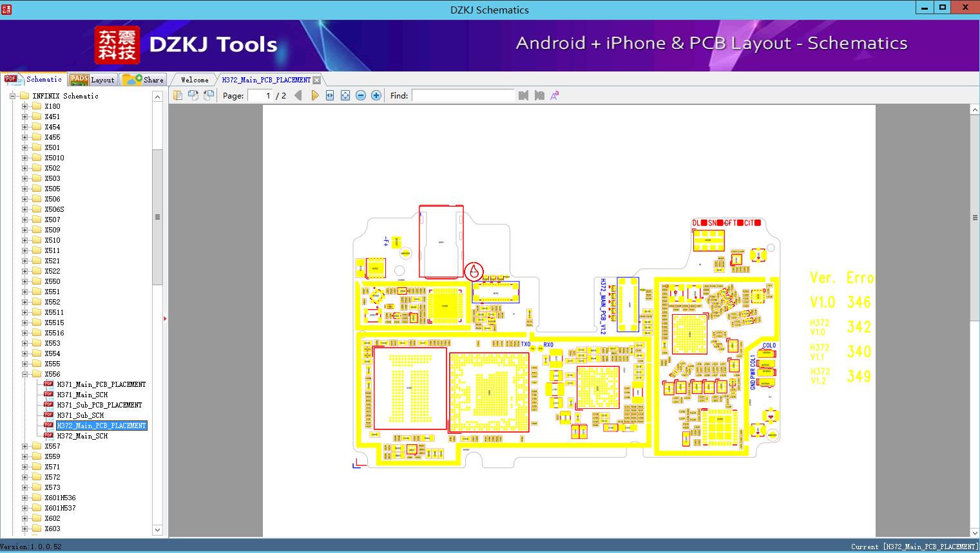Click the DZKJ app icon in title bar
This screenshot has width=980, height=553.
pyautogui.click(x=6, y=9)
